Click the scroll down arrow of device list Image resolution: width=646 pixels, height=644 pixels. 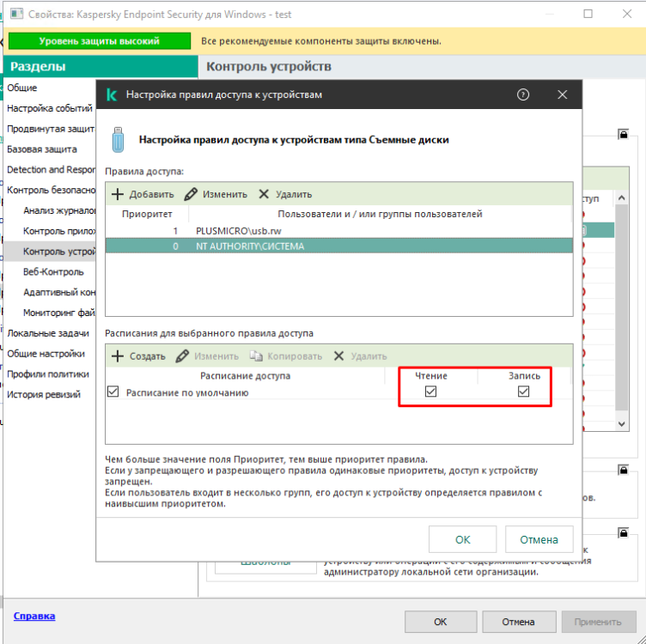click(622, 424)
